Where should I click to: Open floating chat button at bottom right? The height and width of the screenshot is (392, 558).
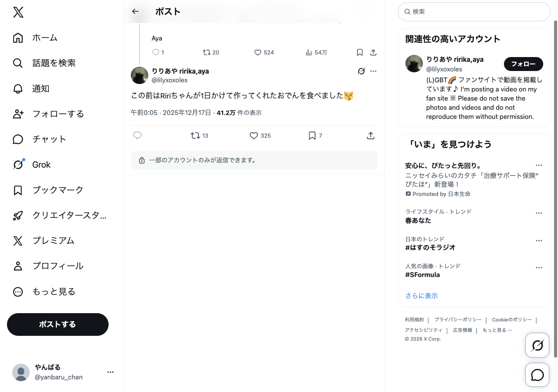coord(537,375)
